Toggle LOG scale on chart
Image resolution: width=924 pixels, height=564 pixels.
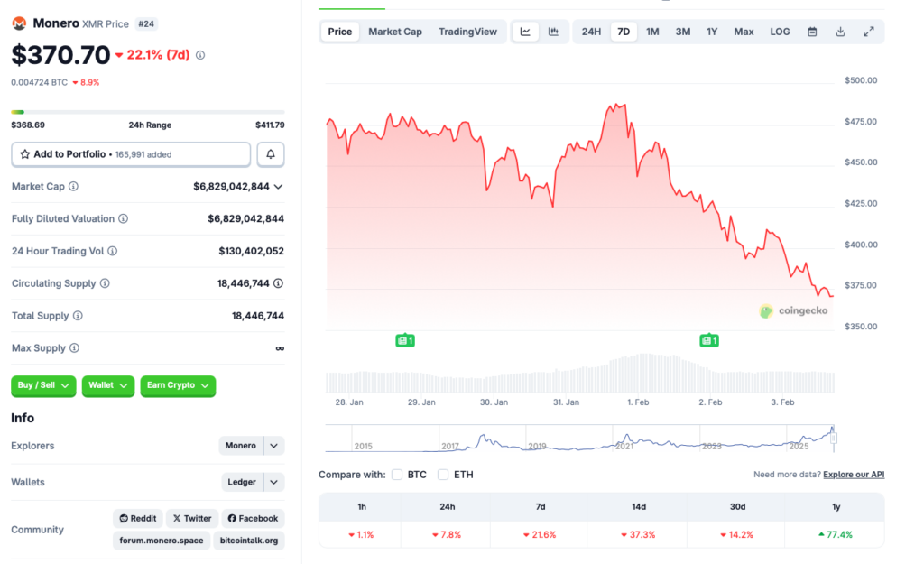pos(780,32)
